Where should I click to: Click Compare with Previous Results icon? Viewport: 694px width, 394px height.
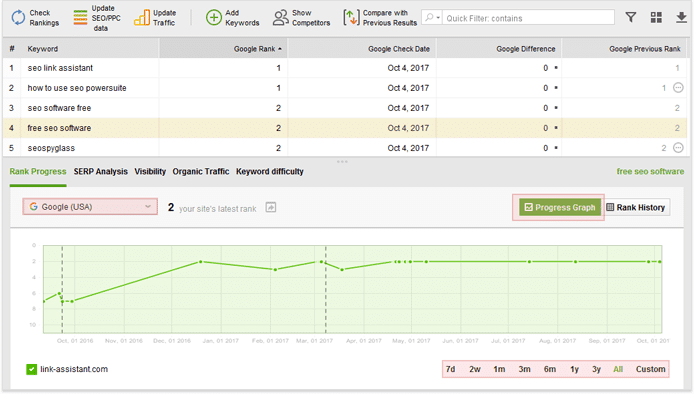[x=351, y=18]
